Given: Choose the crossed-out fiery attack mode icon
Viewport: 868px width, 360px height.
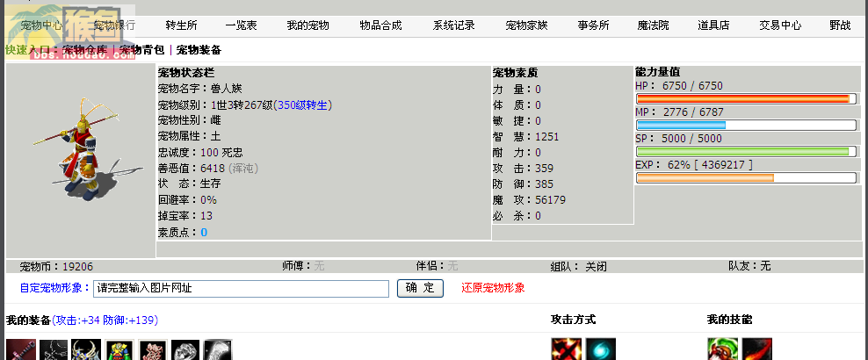Looking at the screenshot, I should point(567,349).
